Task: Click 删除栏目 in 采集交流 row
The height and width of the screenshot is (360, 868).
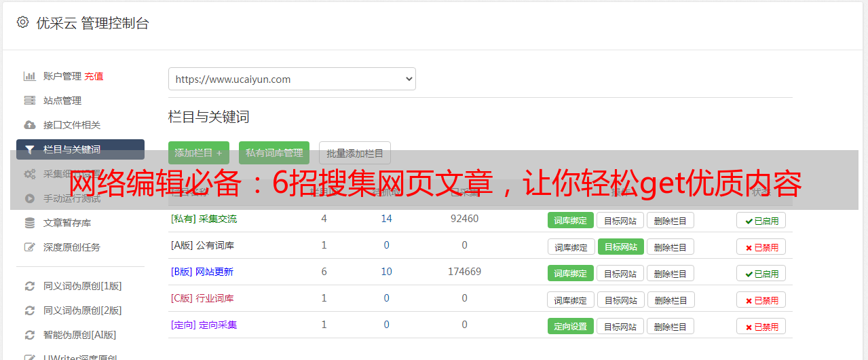Action: coord(671,220)
